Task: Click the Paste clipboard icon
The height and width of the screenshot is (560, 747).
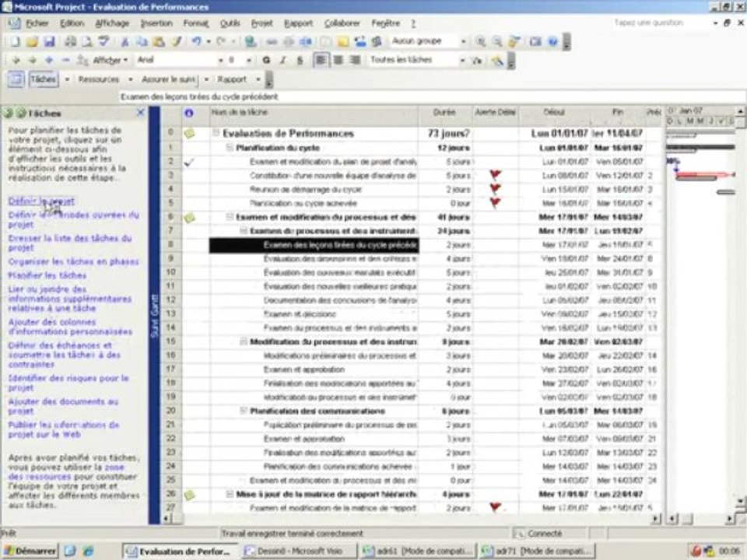Action: coord(159,41)
